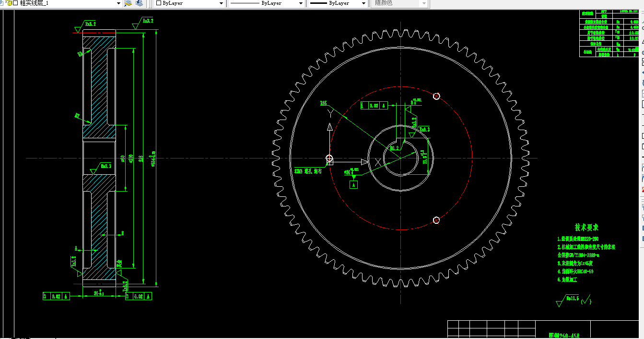
Task: Click the UCS icon X axis label
Action: click(378, 162)
